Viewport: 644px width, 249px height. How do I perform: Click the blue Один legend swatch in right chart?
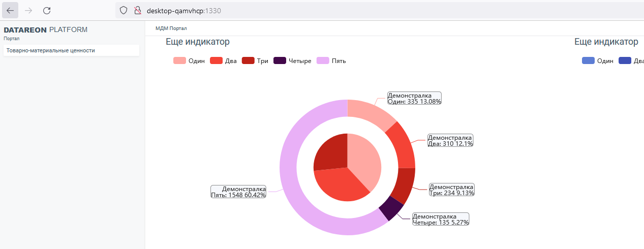pyautogui.click(x=588, y=61)
